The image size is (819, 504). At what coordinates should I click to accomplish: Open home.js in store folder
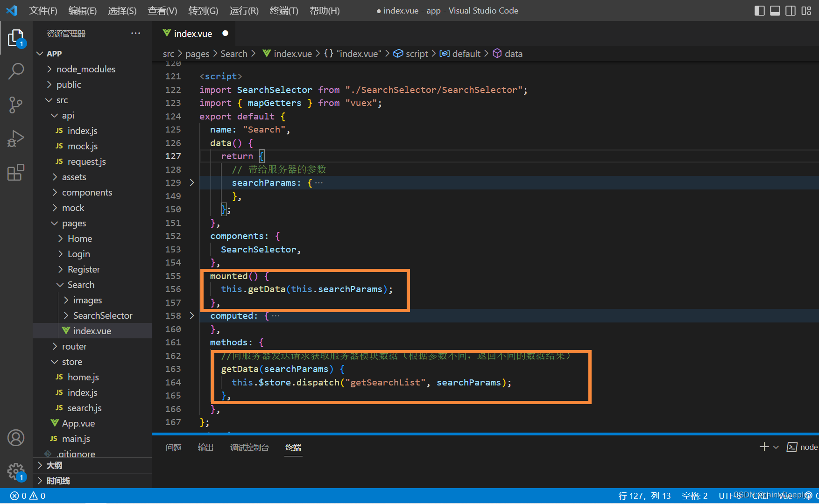click(92, 377)
